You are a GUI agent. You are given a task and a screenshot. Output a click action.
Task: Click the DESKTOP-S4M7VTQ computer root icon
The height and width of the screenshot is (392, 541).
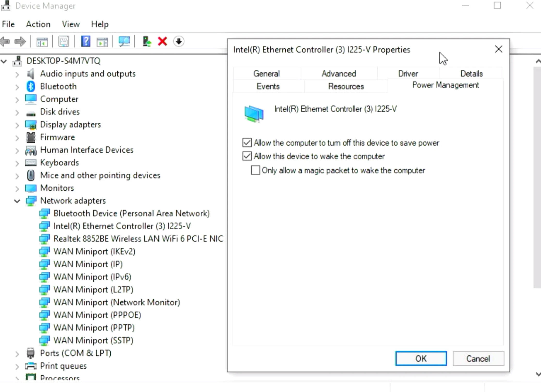point(17,61)
